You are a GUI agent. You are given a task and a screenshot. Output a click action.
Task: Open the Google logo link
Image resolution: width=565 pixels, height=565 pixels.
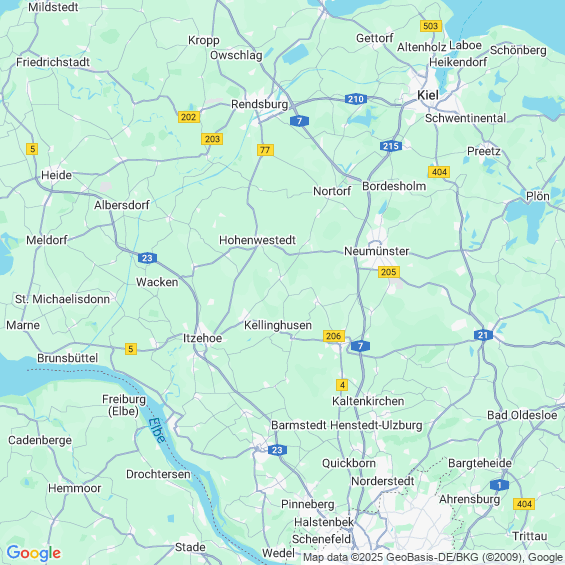click(x=34, y=553)
